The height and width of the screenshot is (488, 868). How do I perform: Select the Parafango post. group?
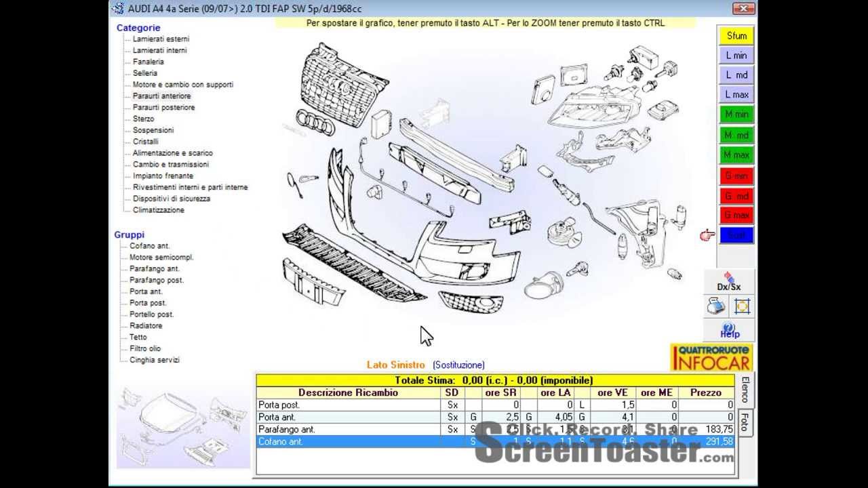157,280
